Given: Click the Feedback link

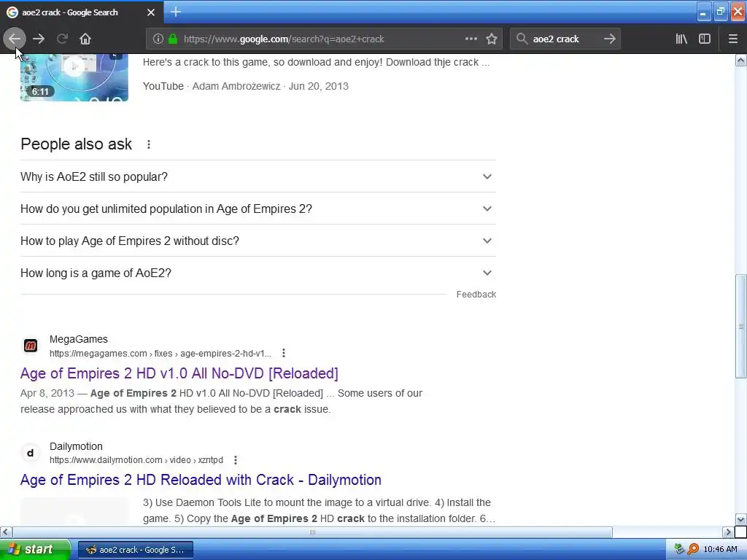Looking at the screenshot, I should coord(476,295).
